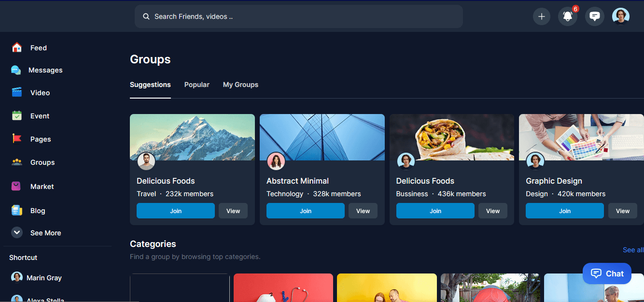Click the Categories section heading
This screenshot has width=644, height=302.
(153, 244)
